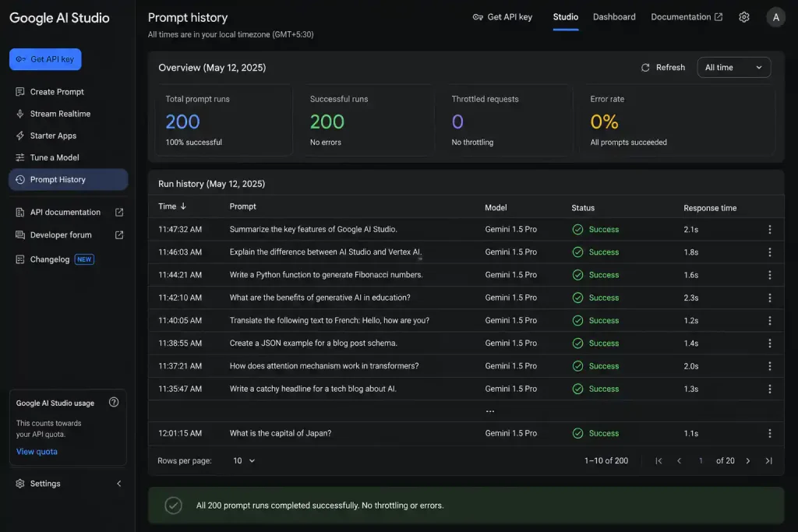The height and width of the screenshot is (532, 798).
Task: Expand the hidden rows ellipsis in run history
Action: click(x=489, y=411)
